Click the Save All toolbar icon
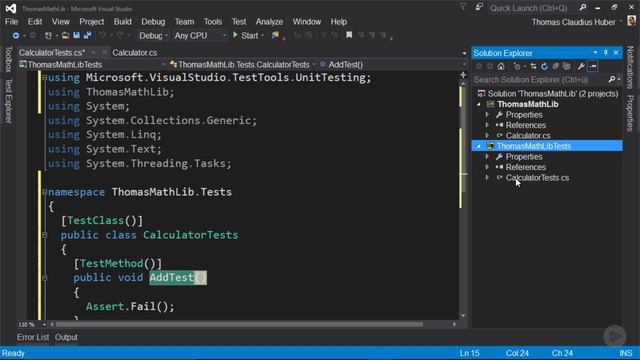Screen dimensions: 640x360 pos(87,36)
